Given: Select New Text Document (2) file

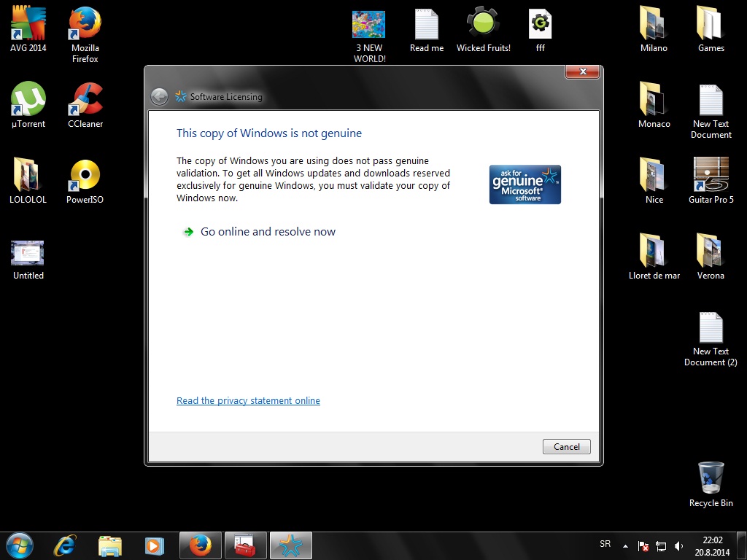Looking at the screenshot, I should 711,339.
